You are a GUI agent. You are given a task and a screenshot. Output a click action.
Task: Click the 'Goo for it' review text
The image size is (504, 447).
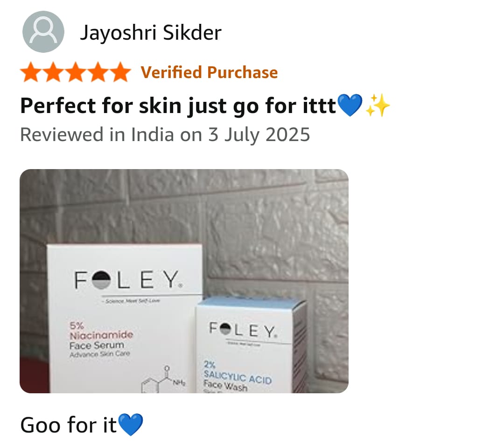pyautogui.click(x=68, y=425)
